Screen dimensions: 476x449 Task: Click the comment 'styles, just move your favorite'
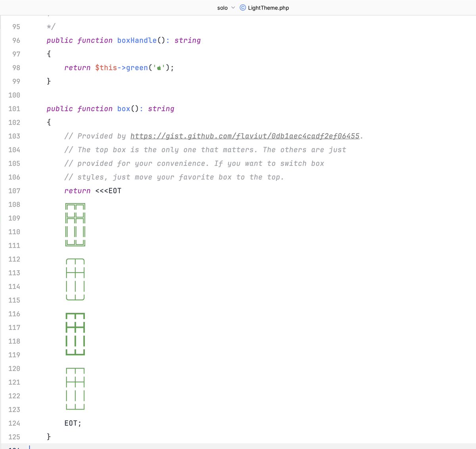click(146, 177)
